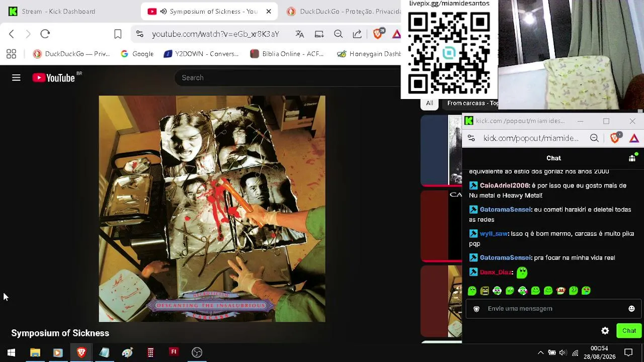Open Brave Rewards triangle in Kick popout window
This screenshot has height=362, width=644.
pos(634,138)
